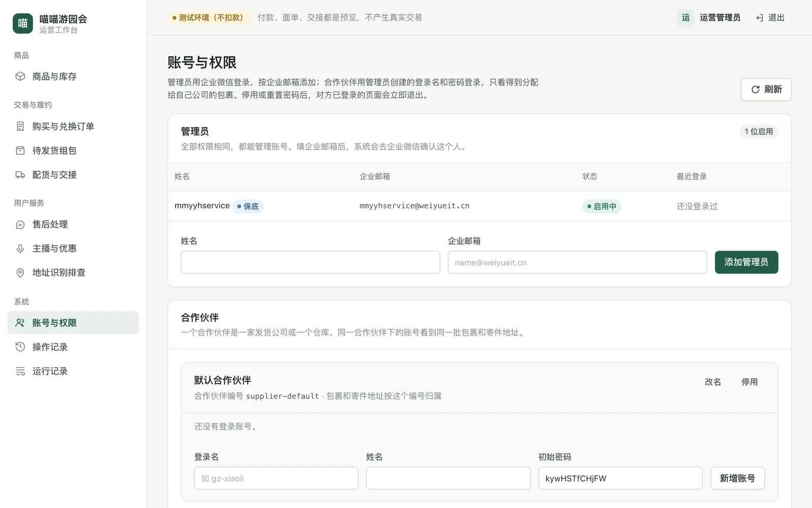Focus the administrator 姓名 input field
The height and width of the screenshot is (508, 812).
coord(310,262)
